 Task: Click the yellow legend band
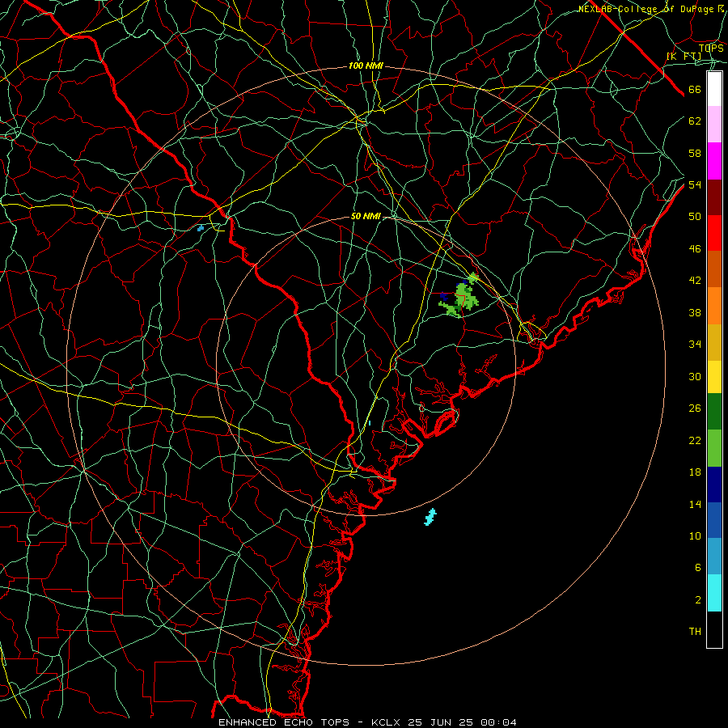714,377
